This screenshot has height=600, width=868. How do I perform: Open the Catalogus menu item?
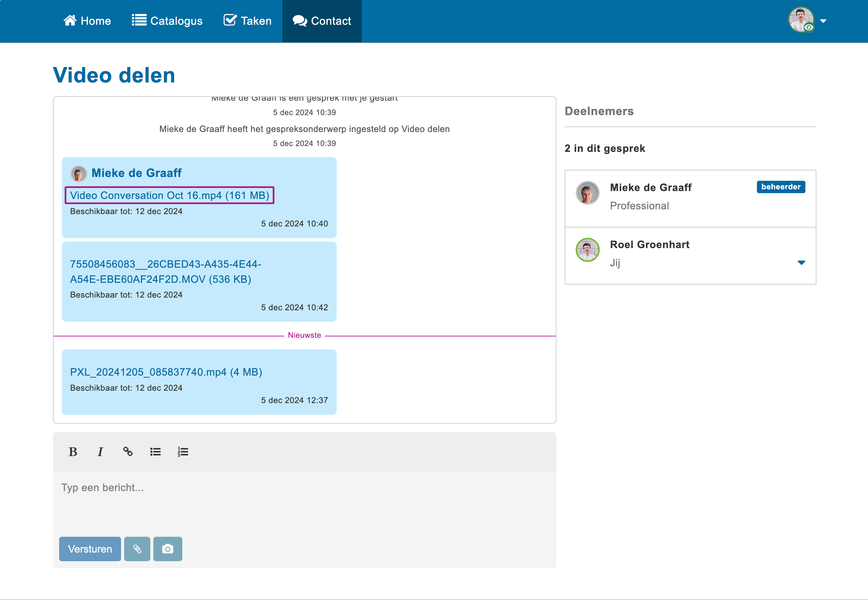pos(167,21)
